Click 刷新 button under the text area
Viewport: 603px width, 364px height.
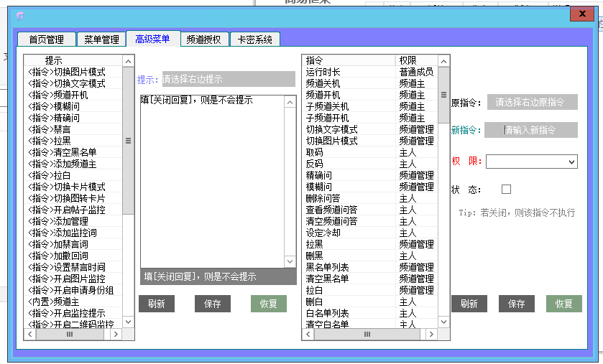[x=157, y=304]
